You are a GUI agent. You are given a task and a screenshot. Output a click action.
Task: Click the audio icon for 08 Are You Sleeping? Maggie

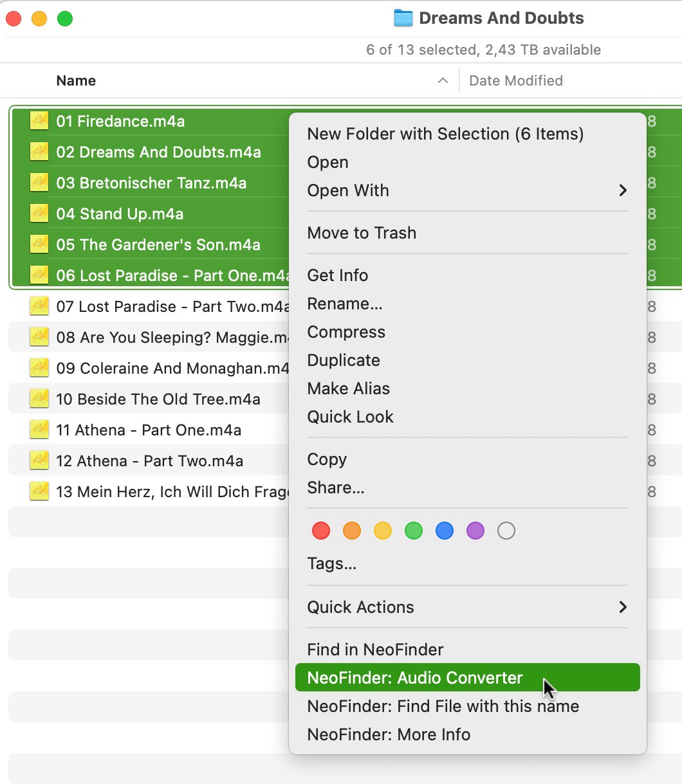click(39, 337)
